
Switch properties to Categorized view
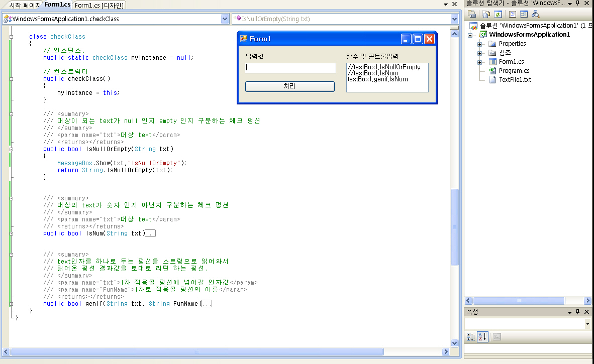471,337
